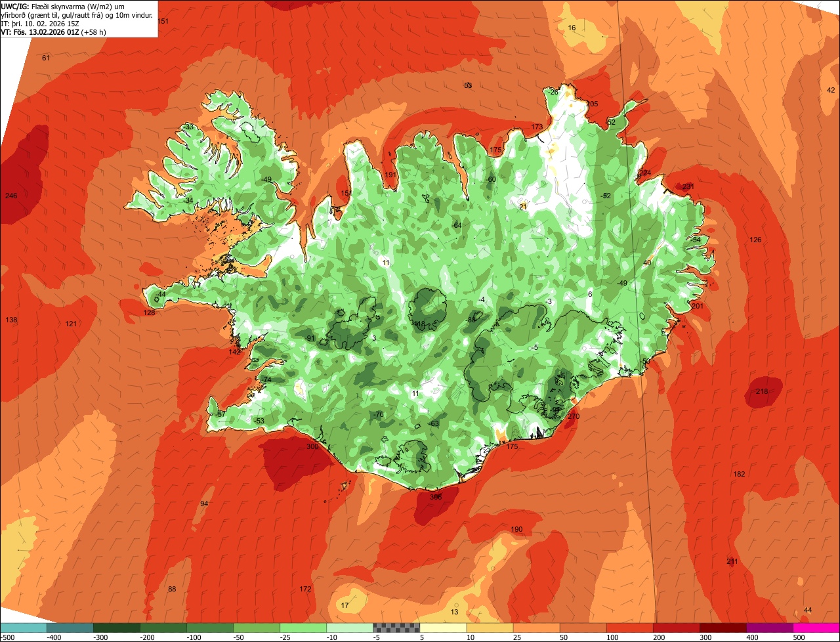Screen dimensions: 840x642
Task: Click the map value 121 in the western ocean
Action: tap(71, 324)
